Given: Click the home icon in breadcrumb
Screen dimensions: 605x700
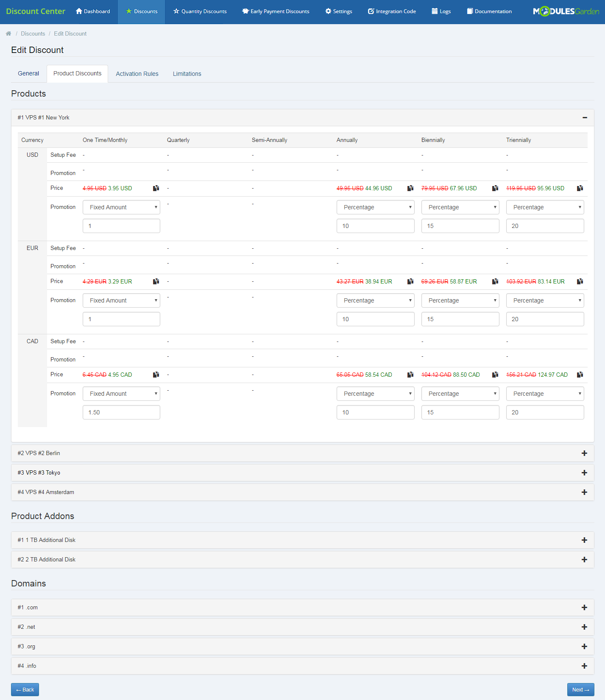Looking at the screenshot, I should coord(8,33).
